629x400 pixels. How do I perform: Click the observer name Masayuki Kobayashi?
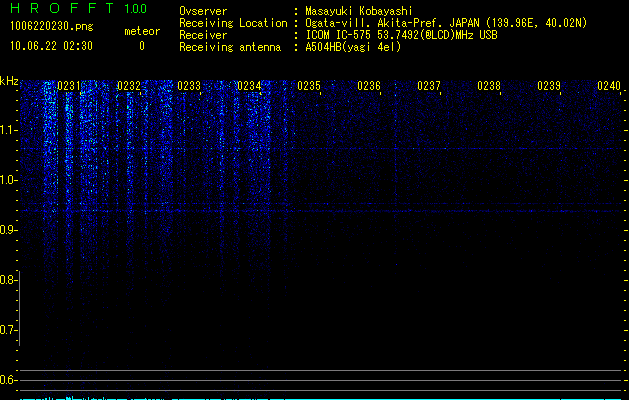(x=359, y=11)
